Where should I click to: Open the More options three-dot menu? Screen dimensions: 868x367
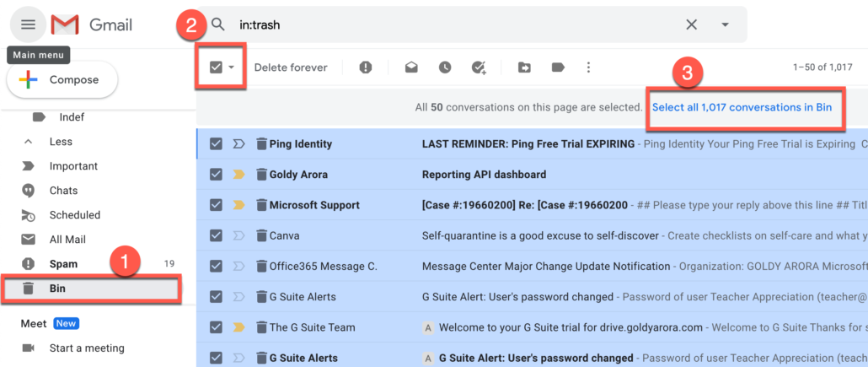point(588,67)
